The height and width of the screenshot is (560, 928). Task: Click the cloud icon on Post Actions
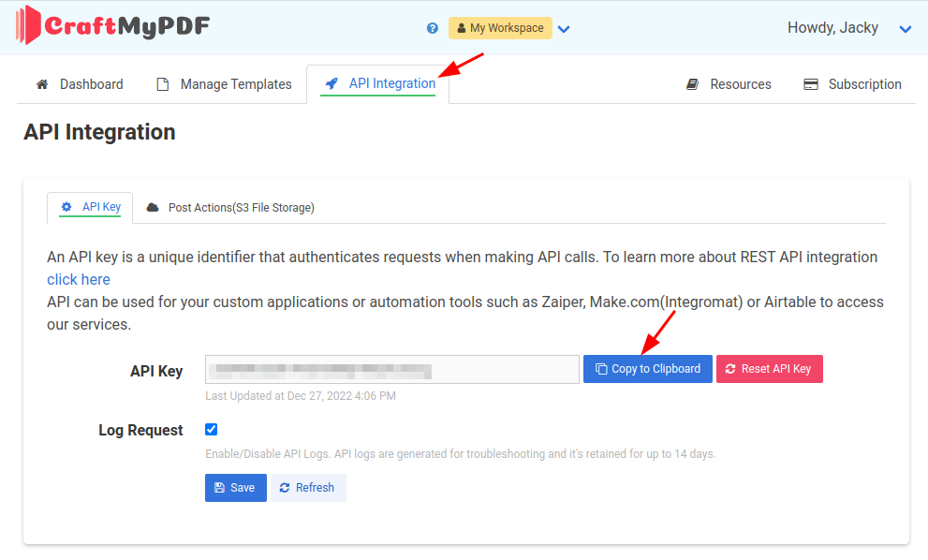click(x=153, y=208)
